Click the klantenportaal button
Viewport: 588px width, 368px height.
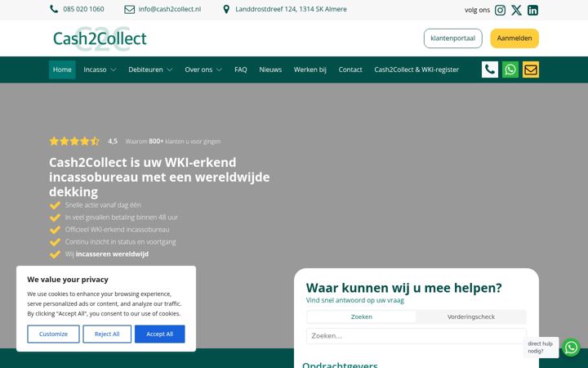tap(453, 38)
